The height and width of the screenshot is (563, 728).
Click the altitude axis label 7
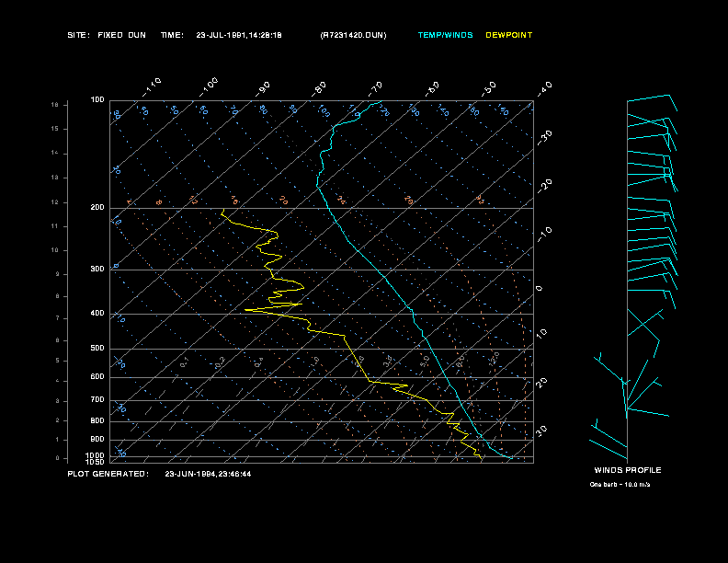coord(58,318)
